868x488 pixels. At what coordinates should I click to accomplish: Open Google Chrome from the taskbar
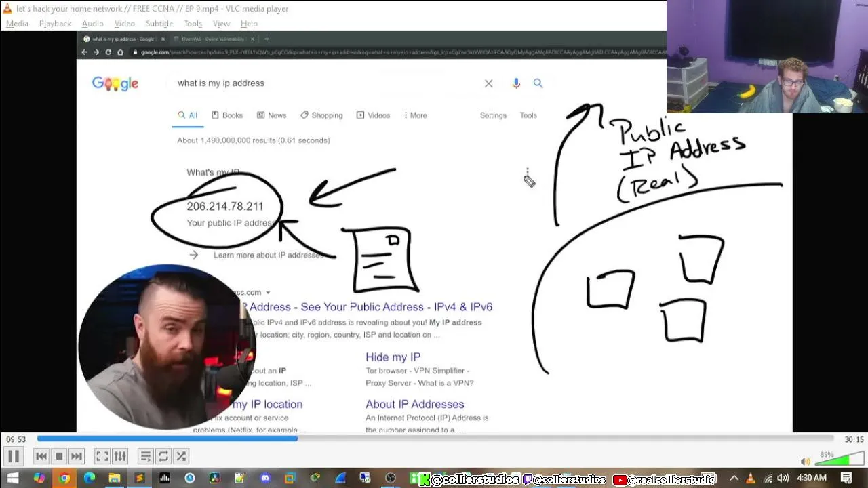(x=64, y=479)
